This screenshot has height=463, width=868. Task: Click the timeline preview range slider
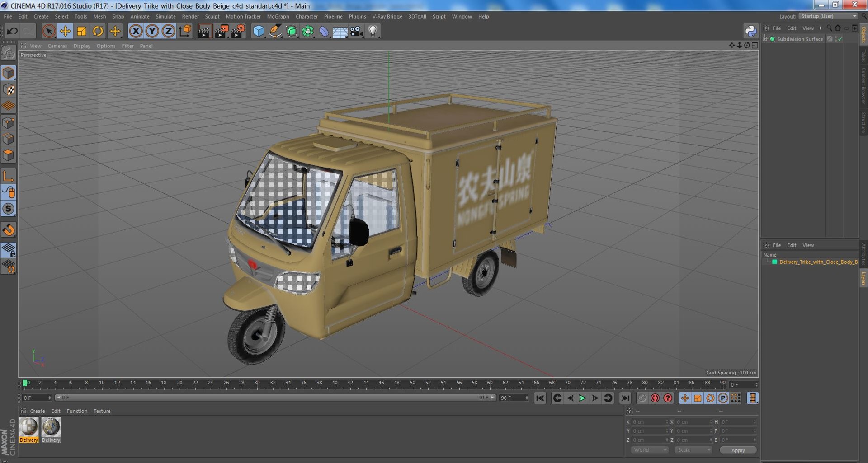coord(276,398)
